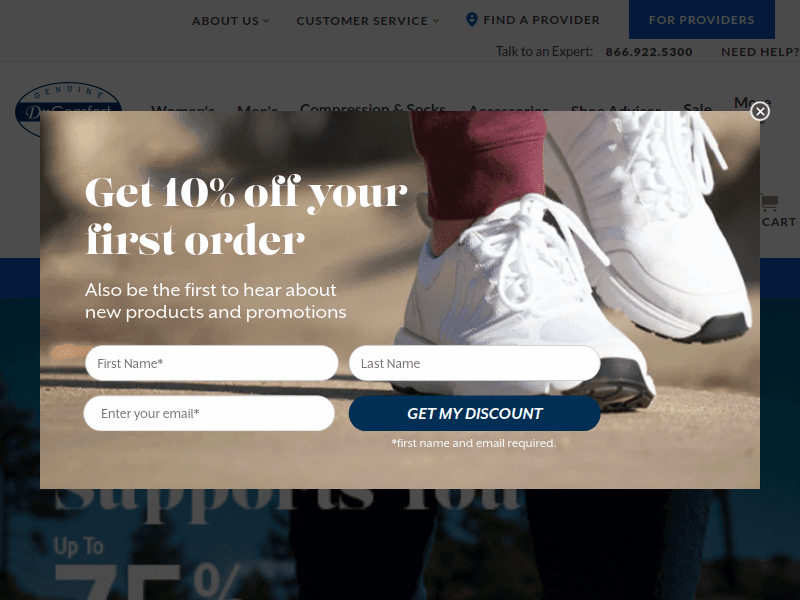Open the Compression & Socks menu
This screenshot has height=600, width=800.
373,107
